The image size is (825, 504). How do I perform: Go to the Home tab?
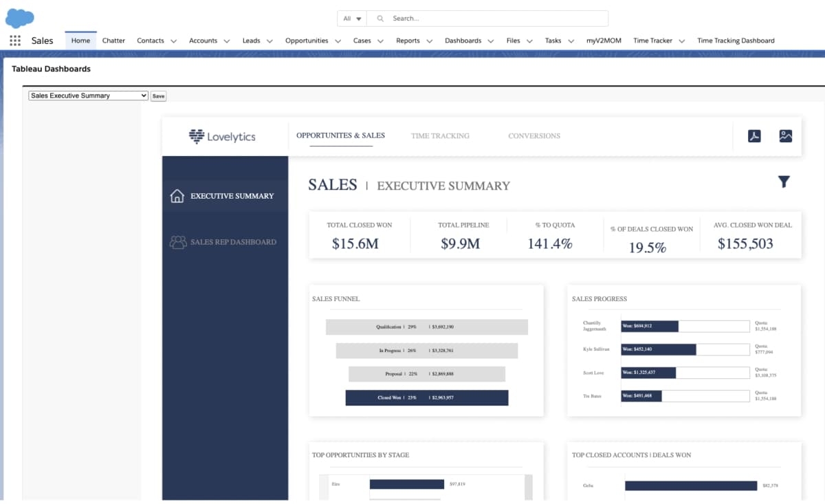pos(80,41)
